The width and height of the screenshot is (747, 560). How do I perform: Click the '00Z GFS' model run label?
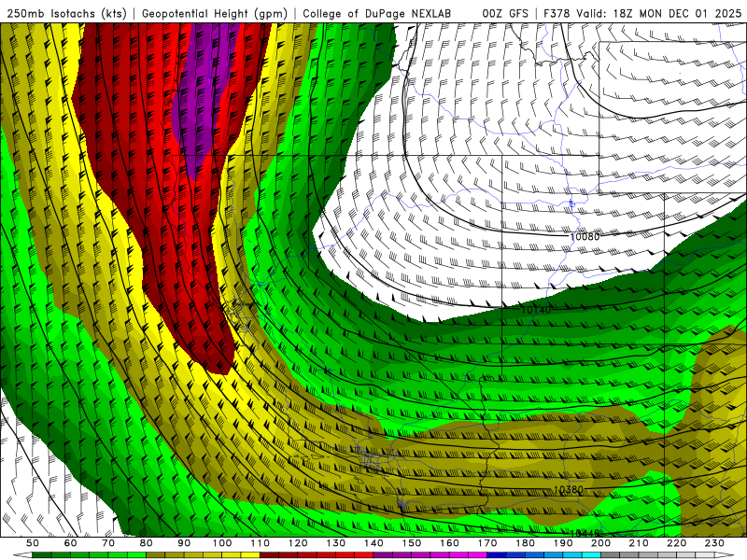point(505,14)
